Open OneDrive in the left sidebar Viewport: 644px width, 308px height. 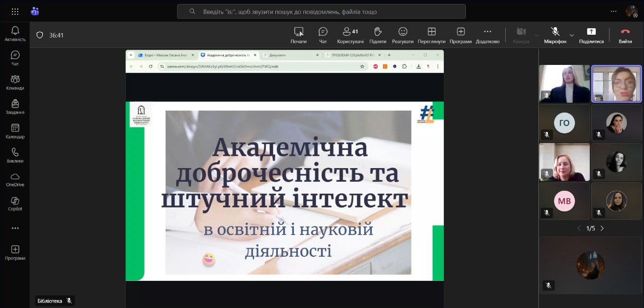coord(15,179)
